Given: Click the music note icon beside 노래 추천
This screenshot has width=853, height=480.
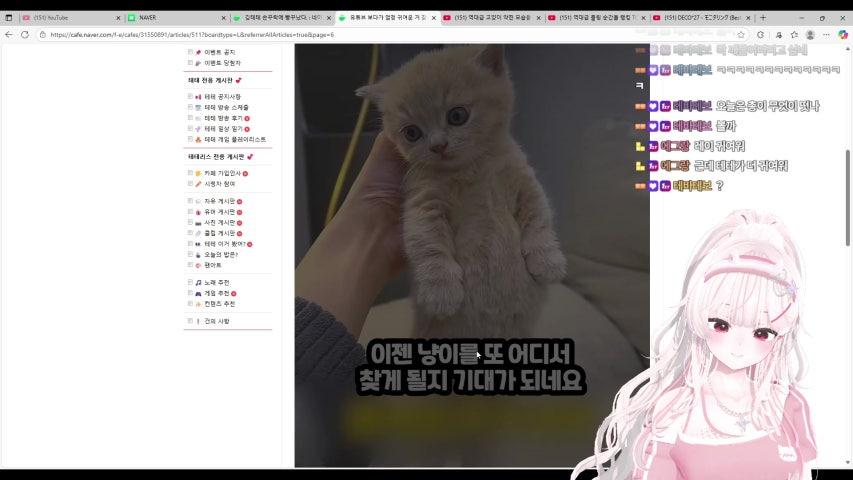Looking at the screenshot, I should (x=198, y=283).
